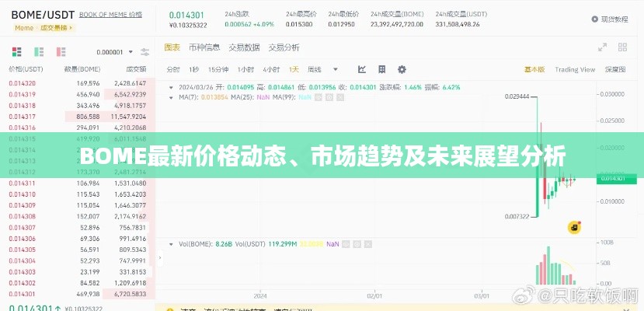The image size is (644, 311).
Task: Open Vol indicator settings icon
Action: point(357,244)
